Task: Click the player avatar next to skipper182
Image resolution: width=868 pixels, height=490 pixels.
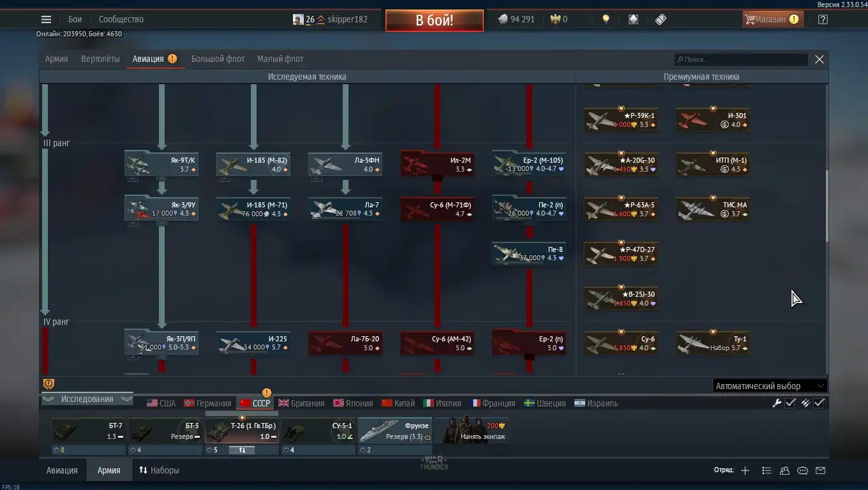Action: [x=298, y=19]
